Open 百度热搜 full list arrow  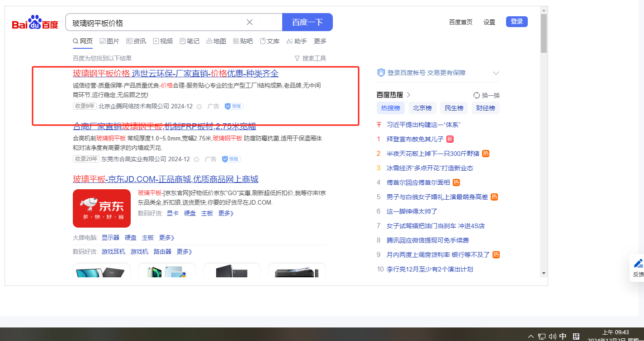(408, 95)
